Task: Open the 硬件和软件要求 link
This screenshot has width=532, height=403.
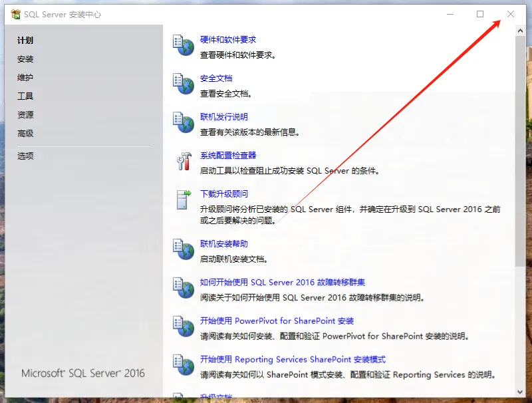Action: point(228,40)
